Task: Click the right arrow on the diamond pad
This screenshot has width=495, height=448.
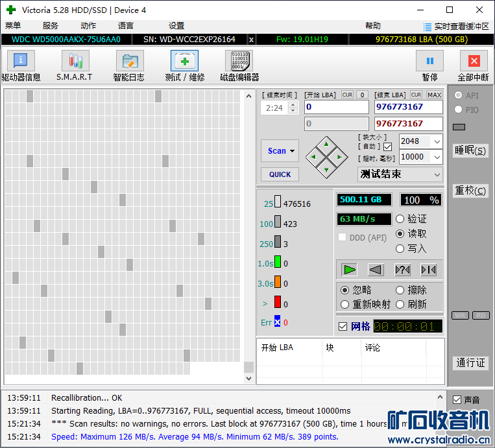Action: tap(339, 157)
